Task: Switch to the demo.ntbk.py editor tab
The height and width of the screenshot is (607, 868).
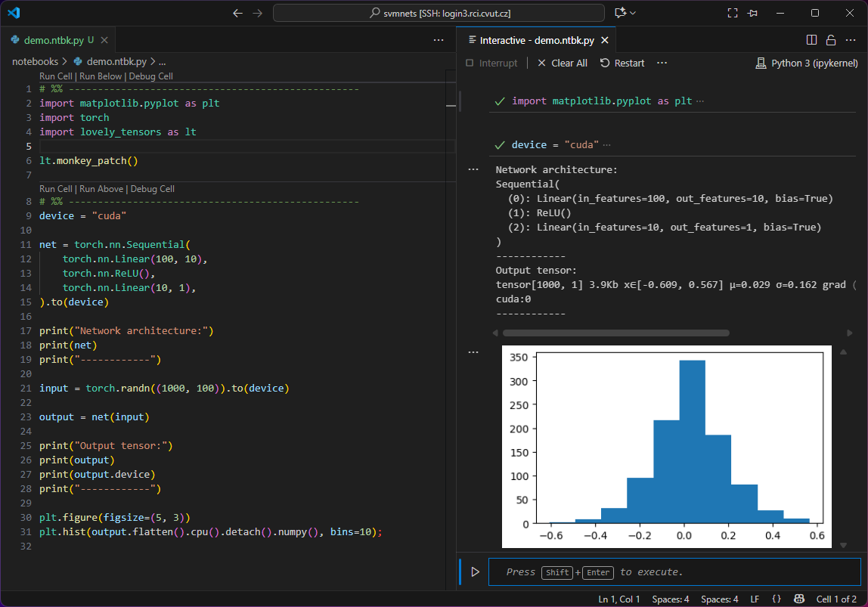Action: click(53, 40)
